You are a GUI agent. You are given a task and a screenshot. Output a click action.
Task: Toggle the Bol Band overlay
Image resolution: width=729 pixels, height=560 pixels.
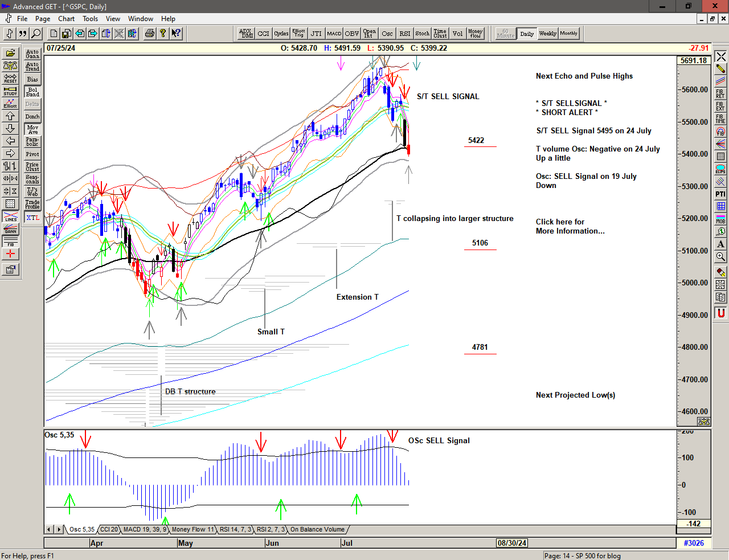pos(32,92)
